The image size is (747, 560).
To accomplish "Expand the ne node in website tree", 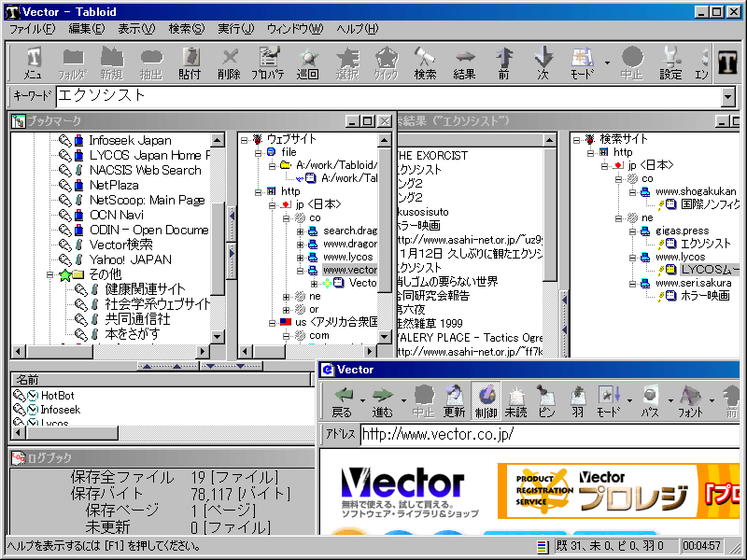I will (286, 297).
